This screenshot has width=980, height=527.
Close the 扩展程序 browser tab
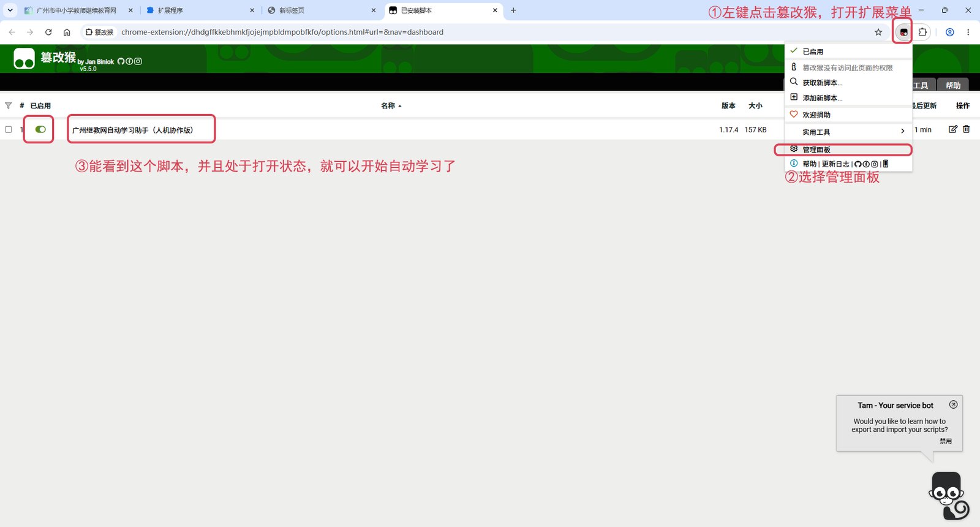click(252, 10)
